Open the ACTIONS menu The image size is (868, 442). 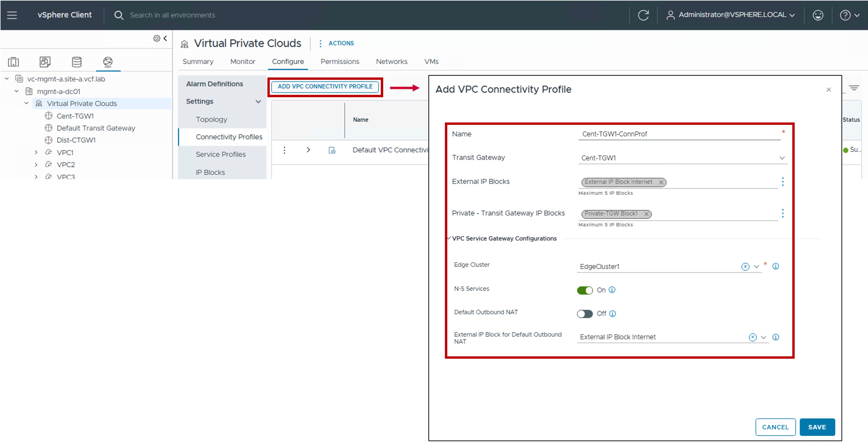(x=337, y=43)
